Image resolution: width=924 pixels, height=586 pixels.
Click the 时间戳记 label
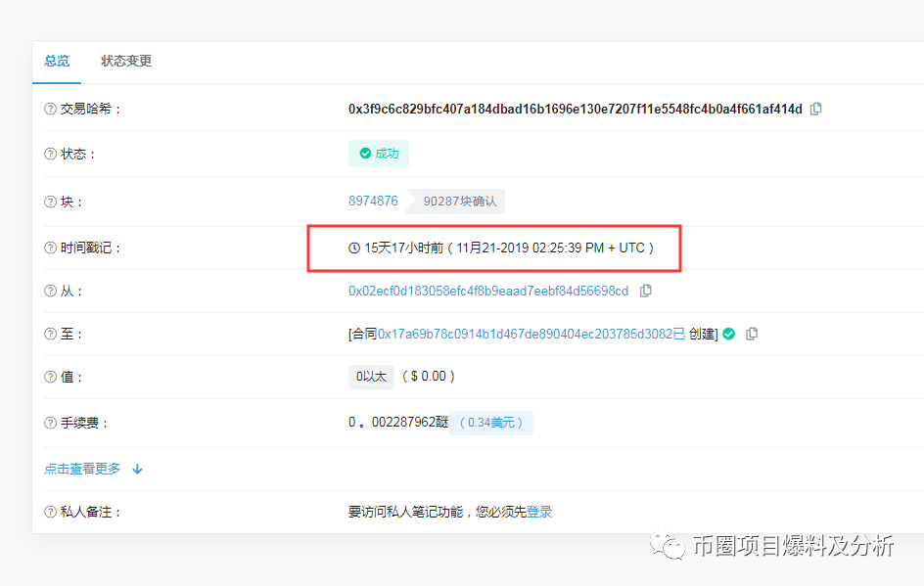click(91, 248)
